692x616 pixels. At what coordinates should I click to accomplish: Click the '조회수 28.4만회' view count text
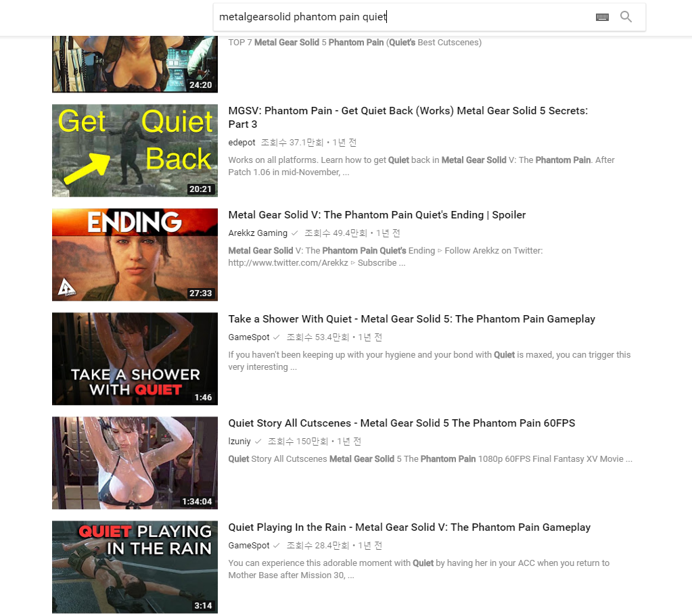(318, 546)
